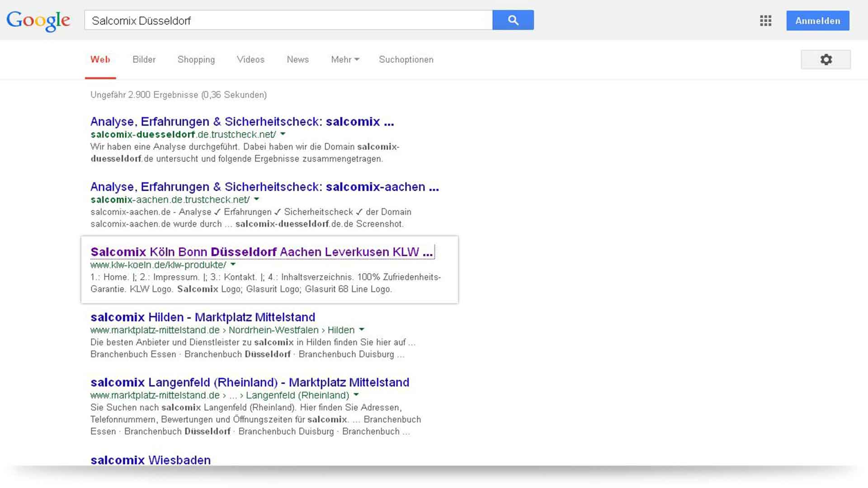Switch to the Shopping tab

[196, 60]
